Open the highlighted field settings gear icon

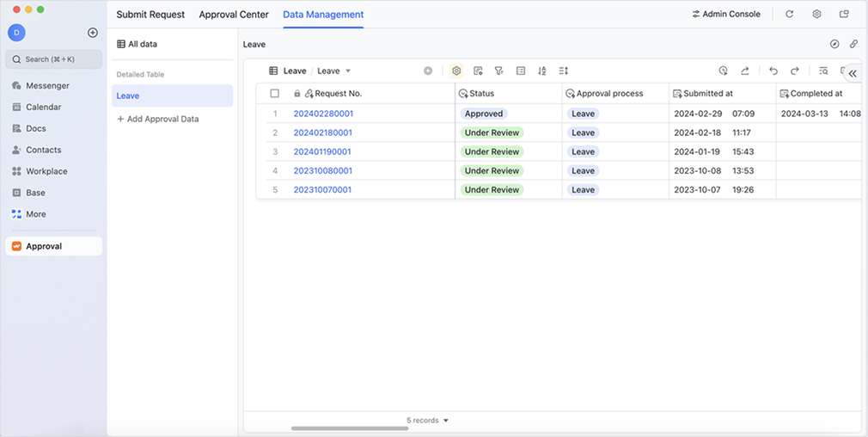(456, 71)
